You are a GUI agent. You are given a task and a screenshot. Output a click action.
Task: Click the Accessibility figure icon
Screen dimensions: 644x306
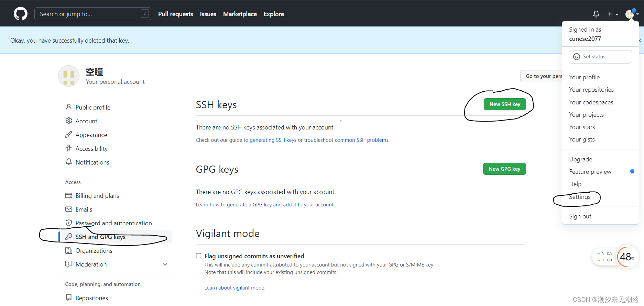[69, 148]
